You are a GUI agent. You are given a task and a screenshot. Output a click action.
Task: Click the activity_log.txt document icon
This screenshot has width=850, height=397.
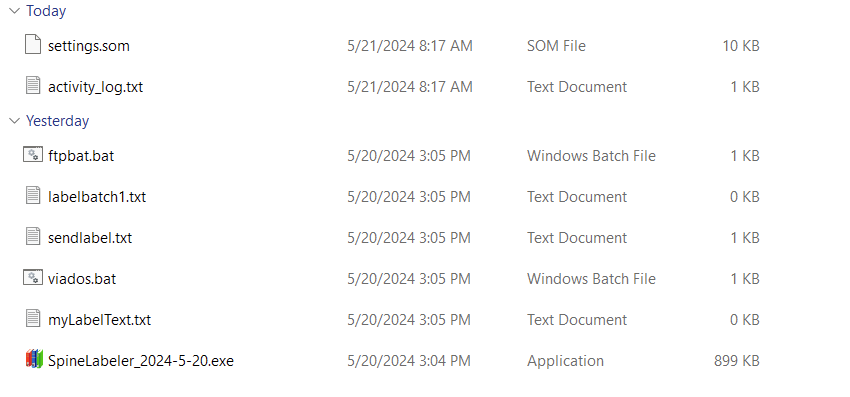click(x=33, y=85)
